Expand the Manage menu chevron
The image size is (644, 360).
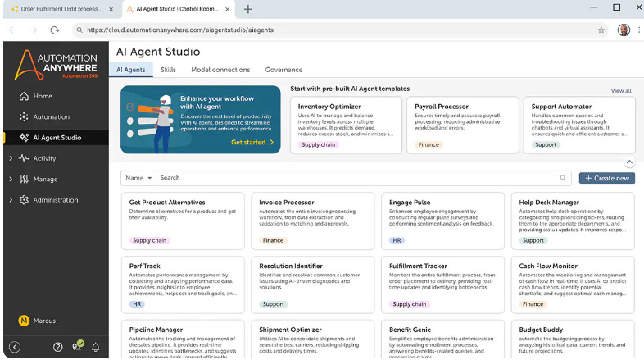pos(11,179)
